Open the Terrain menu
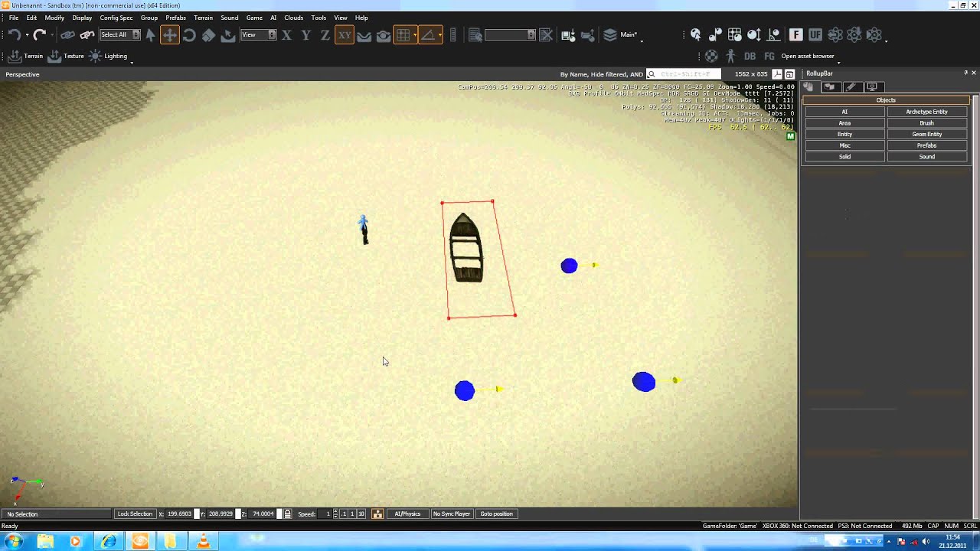Image resolution: width=980 pixels, height=551 pixels. pyautogui.click(x=203, y=18)
